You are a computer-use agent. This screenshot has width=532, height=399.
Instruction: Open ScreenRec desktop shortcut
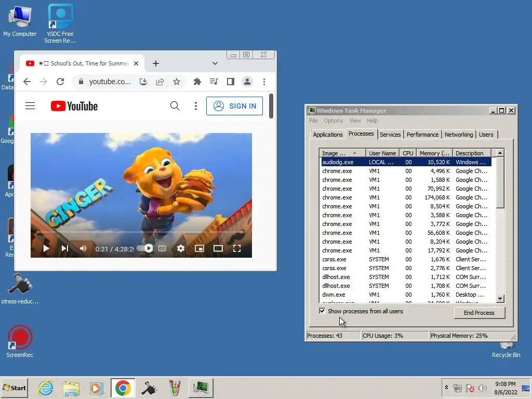20,341
